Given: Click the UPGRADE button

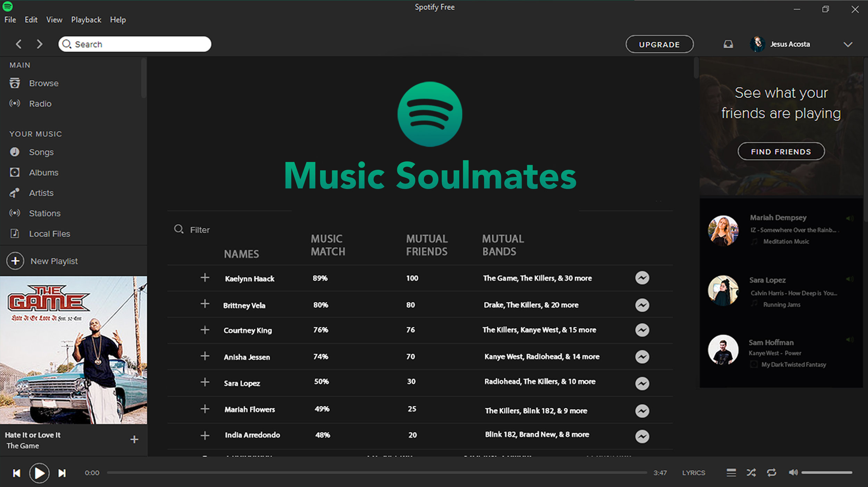Looking at the screenshot, I should click(x=659, y=44).
